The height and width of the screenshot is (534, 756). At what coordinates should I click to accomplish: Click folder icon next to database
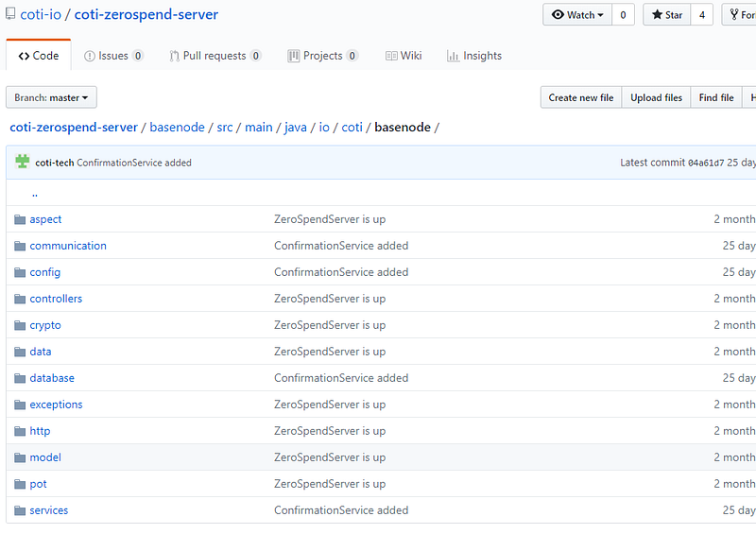(x=20, y=378)
